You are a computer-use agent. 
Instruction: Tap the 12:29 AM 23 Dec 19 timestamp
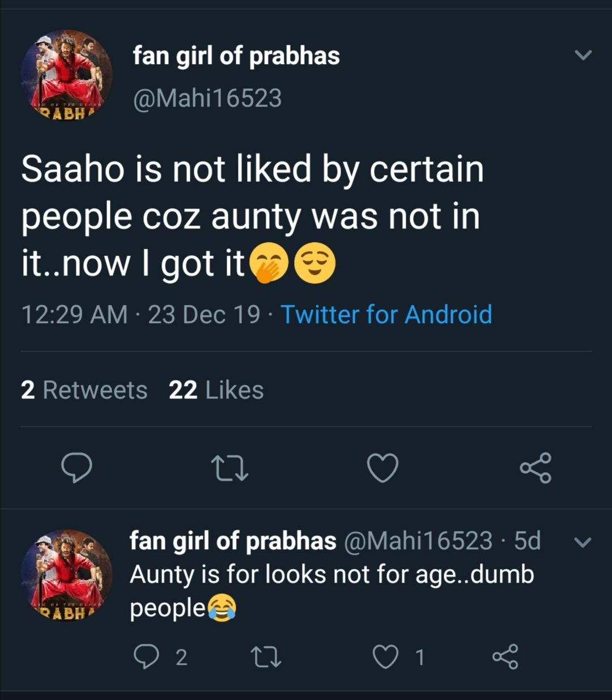pos(141,315)
